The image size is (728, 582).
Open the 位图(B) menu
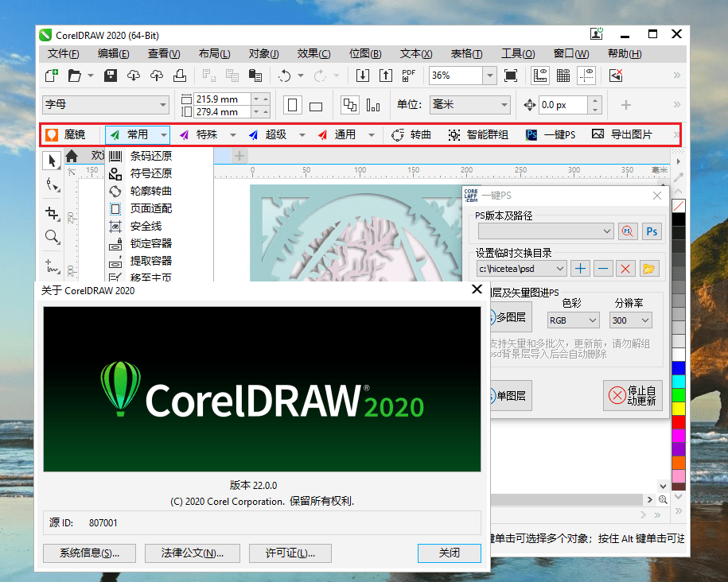pos(365,54)
